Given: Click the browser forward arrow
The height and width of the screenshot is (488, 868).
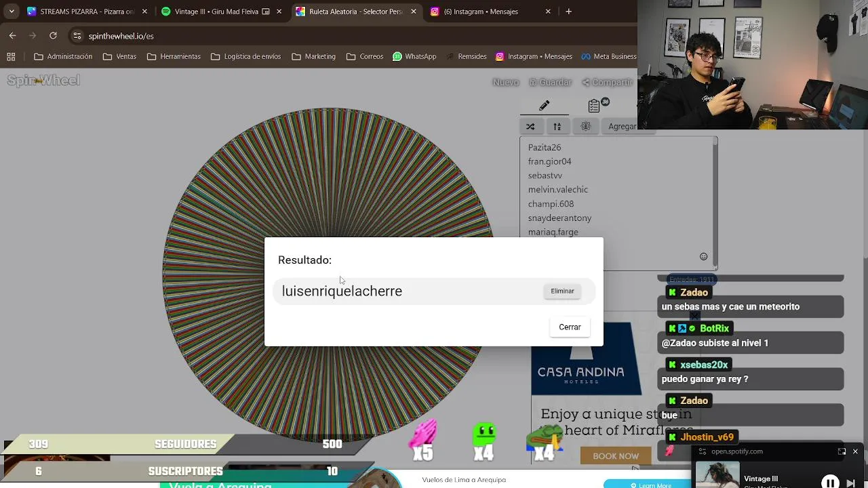Looking at the screenshot, I should click(33, 36).
